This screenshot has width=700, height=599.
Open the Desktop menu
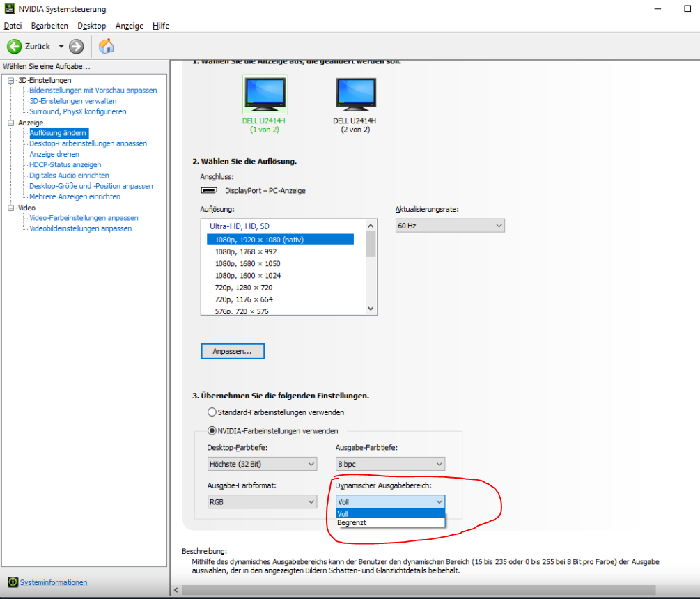click(x=91, y=26)
